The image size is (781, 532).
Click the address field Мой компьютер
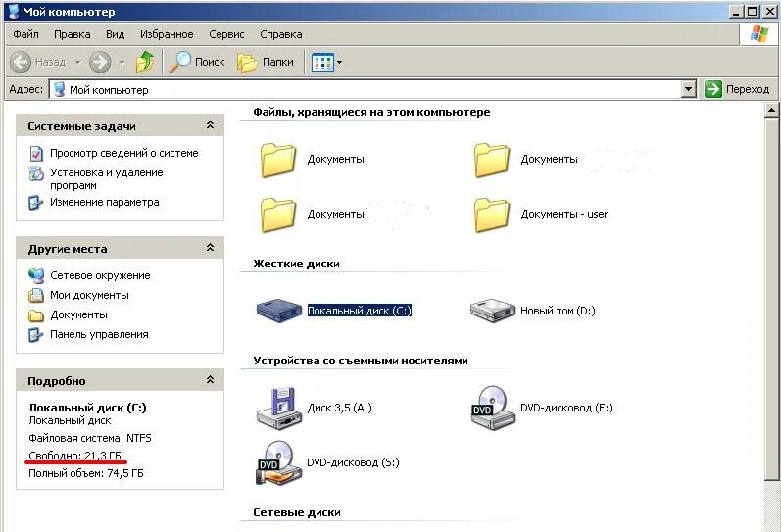(366, 90)
